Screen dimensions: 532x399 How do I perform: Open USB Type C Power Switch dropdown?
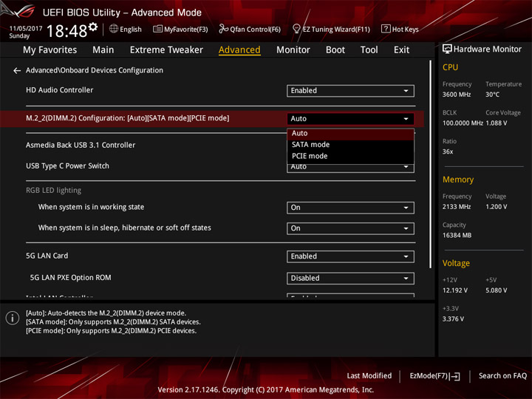click(x=350, y=168)
